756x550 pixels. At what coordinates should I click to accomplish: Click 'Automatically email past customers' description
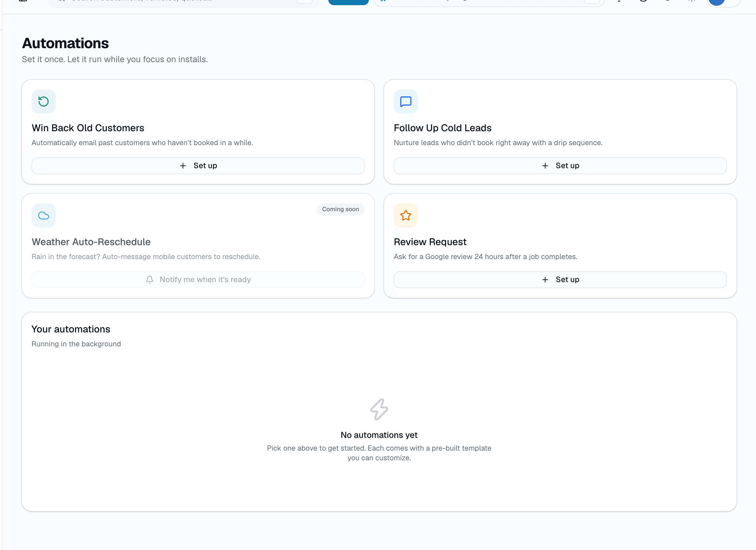(x=142, y=143)
